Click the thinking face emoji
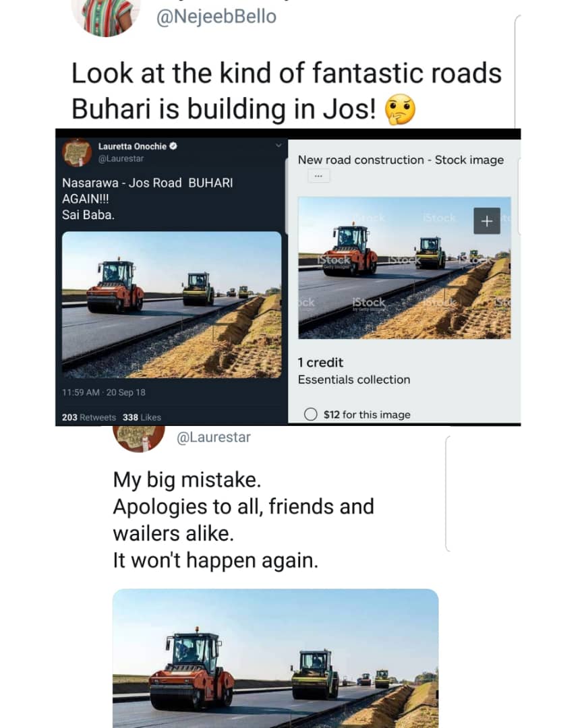Image resolution: width=582 pixels, height=728 pixels. click(x=400, y=110)
